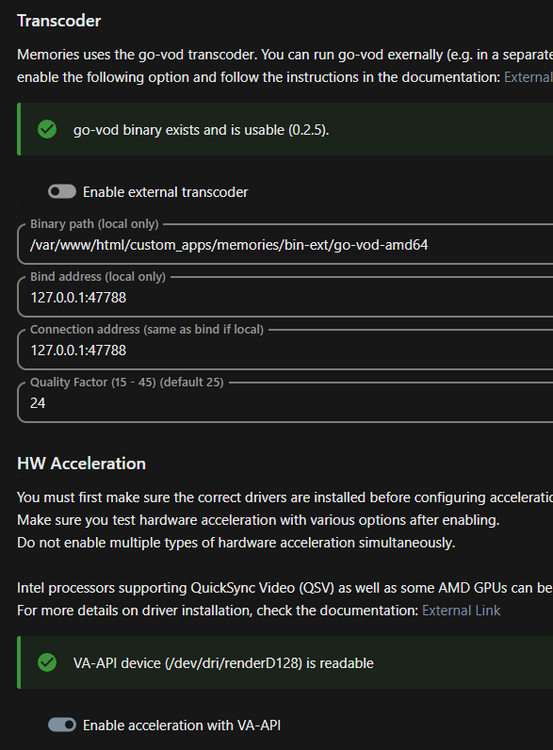Click the 'VA-API device (/dev/dri/renderD128) is readable' message
Viewport: 553px width, 750px height.
coord(223,663)
